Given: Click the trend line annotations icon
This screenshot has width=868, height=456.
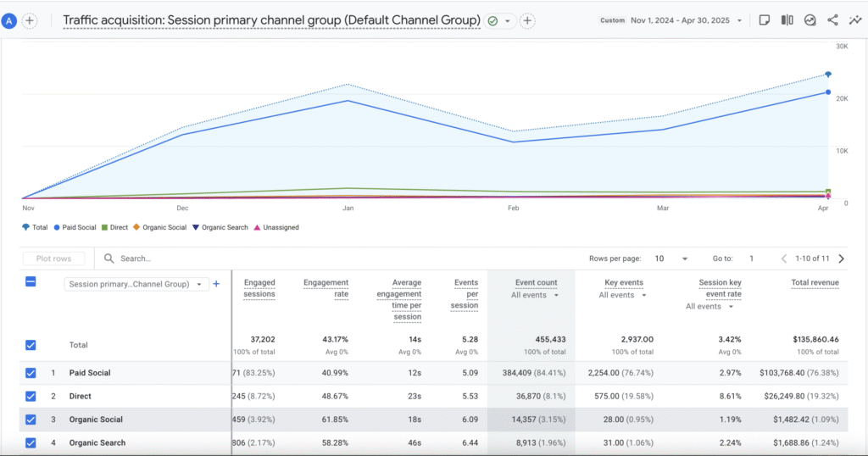Looking at the screenshot, I should tap(854, 20).
